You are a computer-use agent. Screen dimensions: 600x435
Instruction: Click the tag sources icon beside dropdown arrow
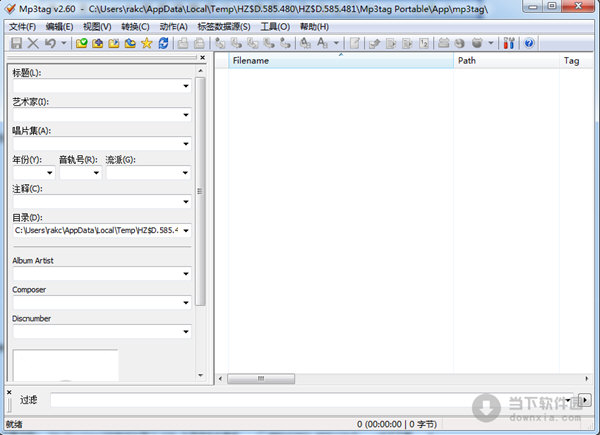pyautogui.click(x=476, y=43)
